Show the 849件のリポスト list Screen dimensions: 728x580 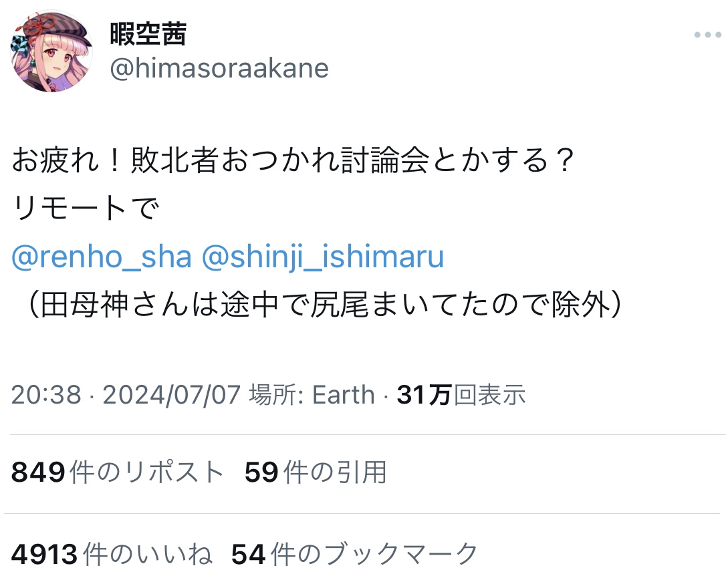click(x=118, y=472)
